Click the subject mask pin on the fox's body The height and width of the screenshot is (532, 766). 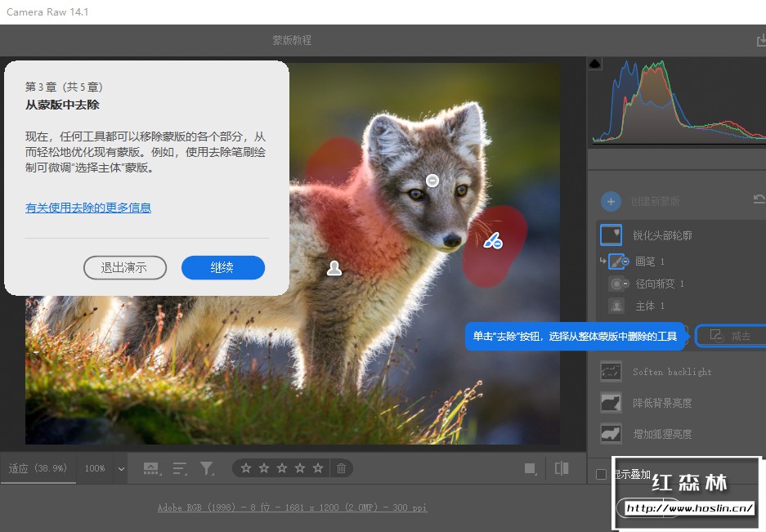[x=334, y=268]
